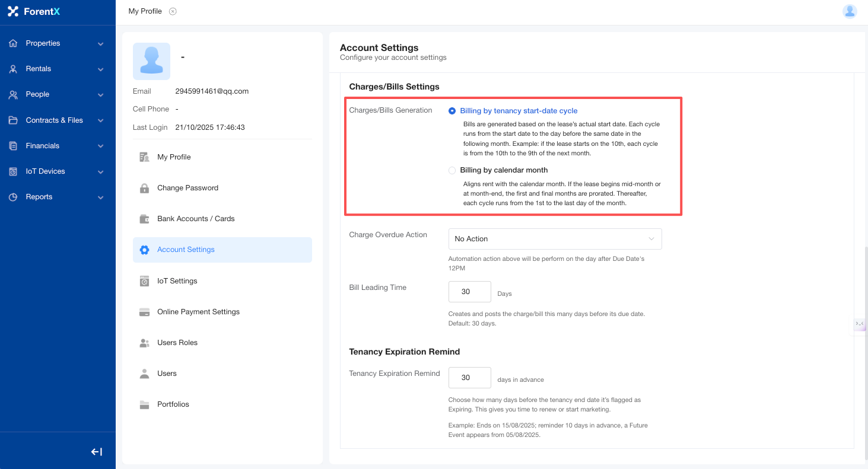
Task: Expand the Properties sidebar menu
Action: coord(58,43)
